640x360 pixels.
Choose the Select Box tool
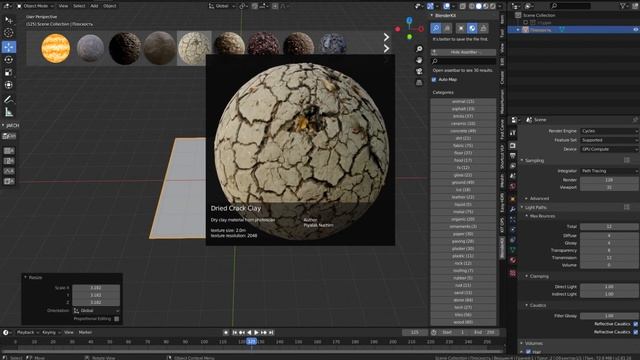(x=9, y=20)
